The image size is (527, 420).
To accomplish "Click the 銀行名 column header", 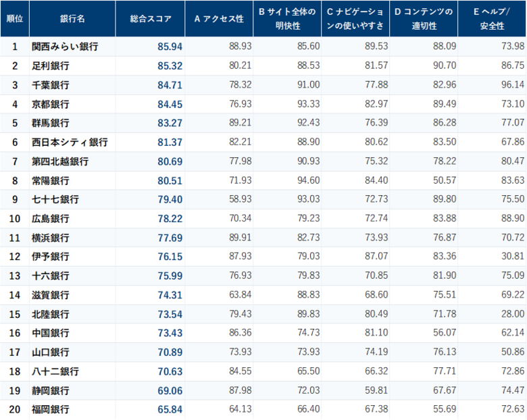I will click(72, 18).
